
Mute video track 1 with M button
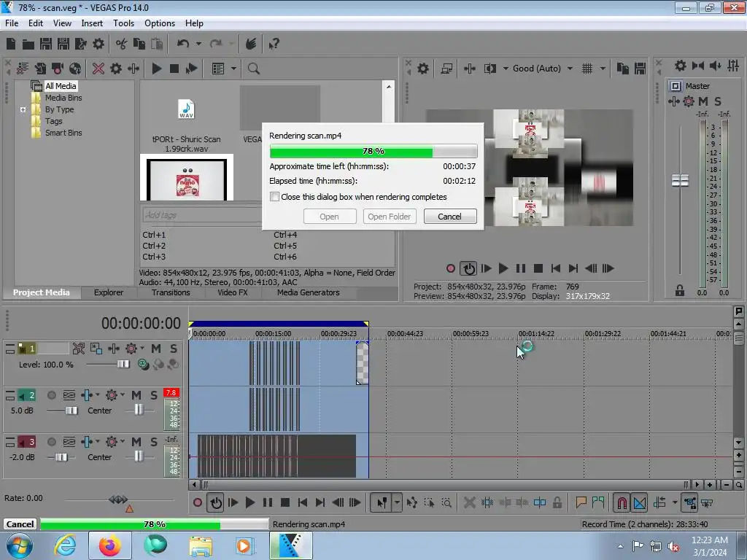(x=156, y=349)
